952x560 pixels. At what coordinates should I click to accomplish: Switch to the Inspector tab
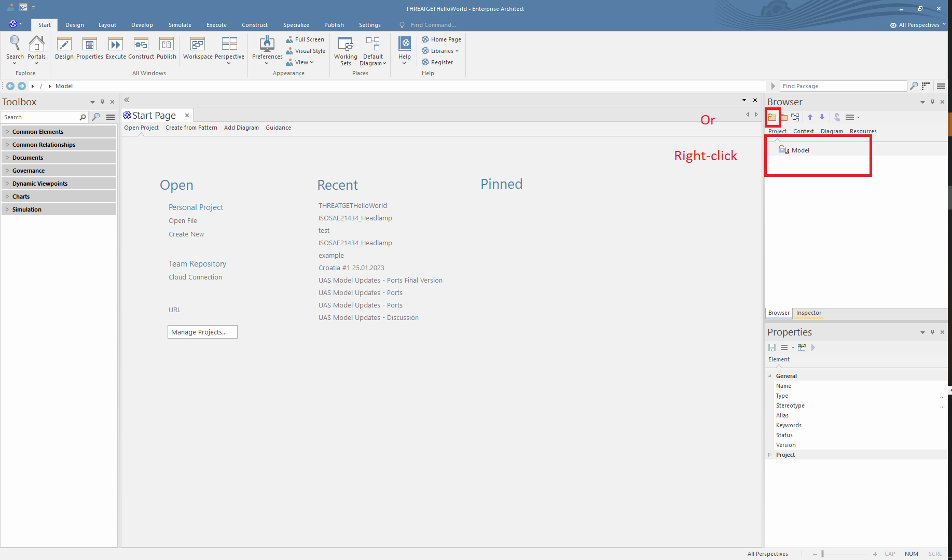[808, 313]
